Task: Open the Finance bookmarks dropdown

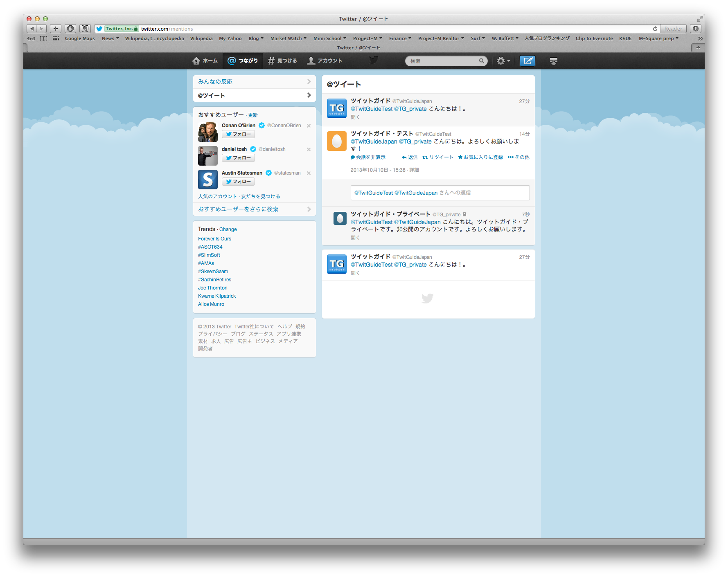Action: click(x=400, y=38)
